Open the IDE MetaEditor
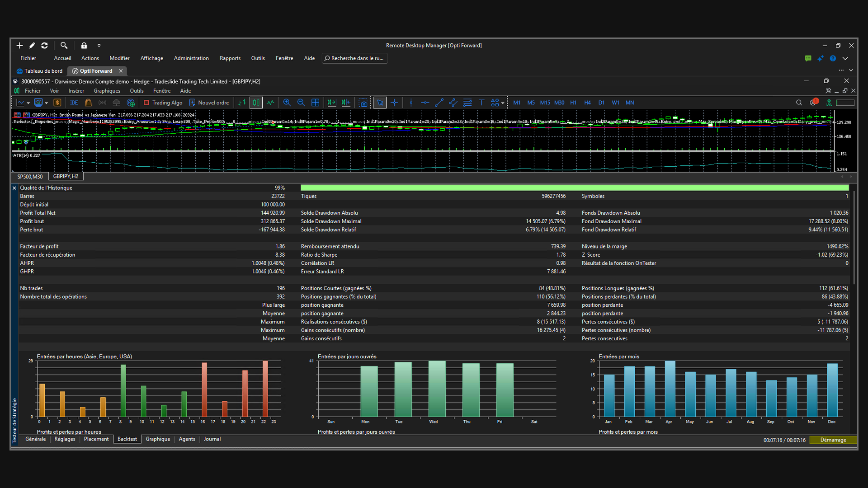The width and height of the screenshot is (868, 488). click(74, 103)
